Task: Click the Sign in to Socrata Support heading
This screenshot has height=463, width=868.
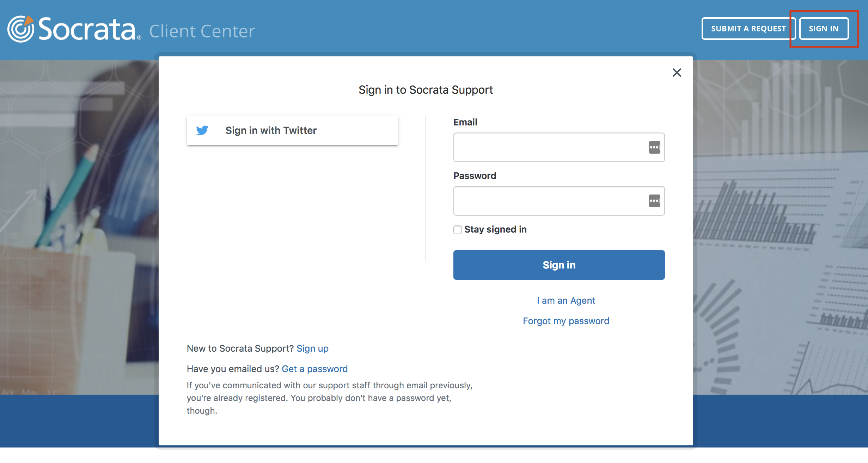Action: [x=426, y=90]
